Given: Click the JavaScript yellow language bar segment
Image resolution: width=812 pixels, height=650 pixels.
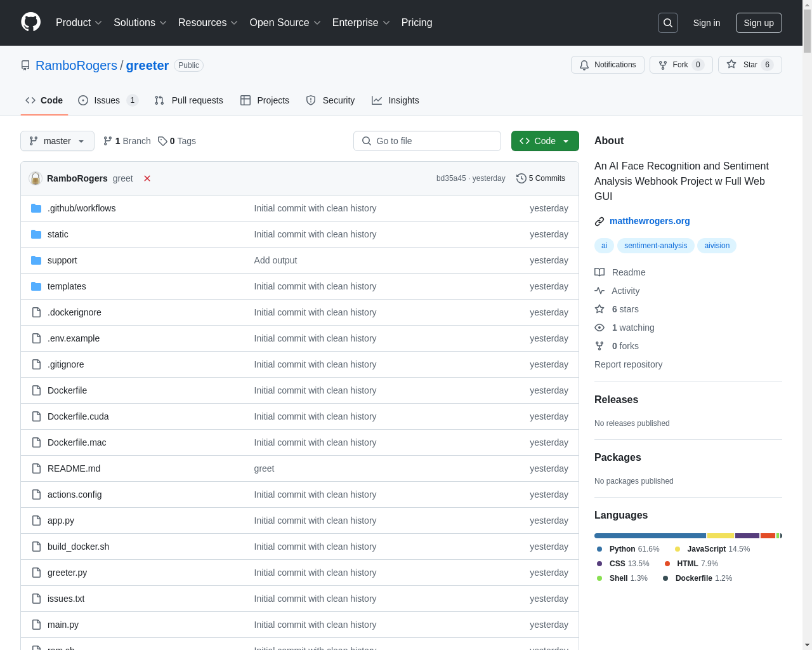Looking at the screenshot, I should click(721, 536).
